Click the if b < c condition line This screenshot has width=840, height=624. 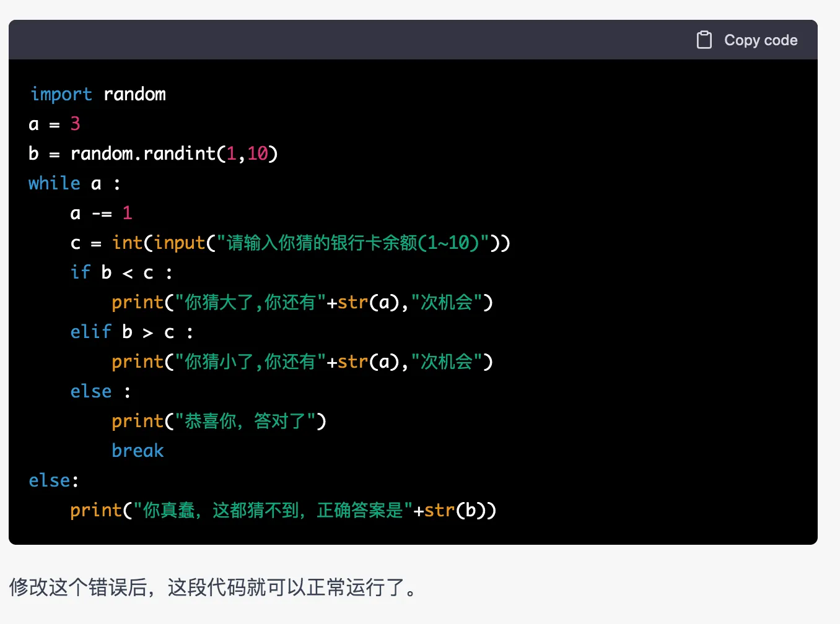click(x=121, y=272)
